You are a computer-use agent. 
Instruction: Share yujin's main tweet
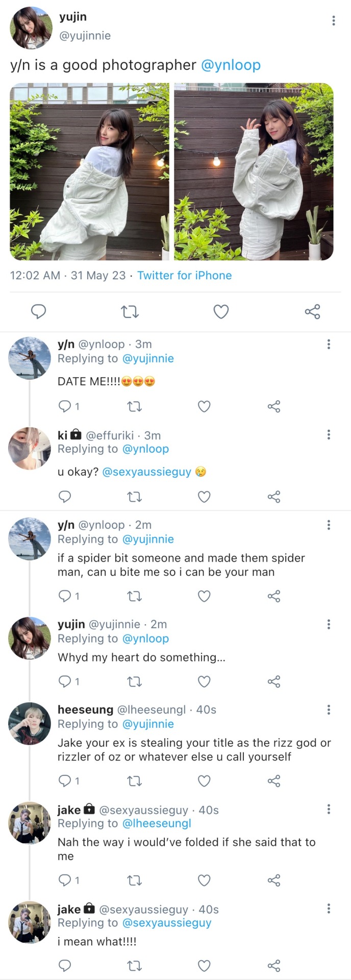(312, 311)
